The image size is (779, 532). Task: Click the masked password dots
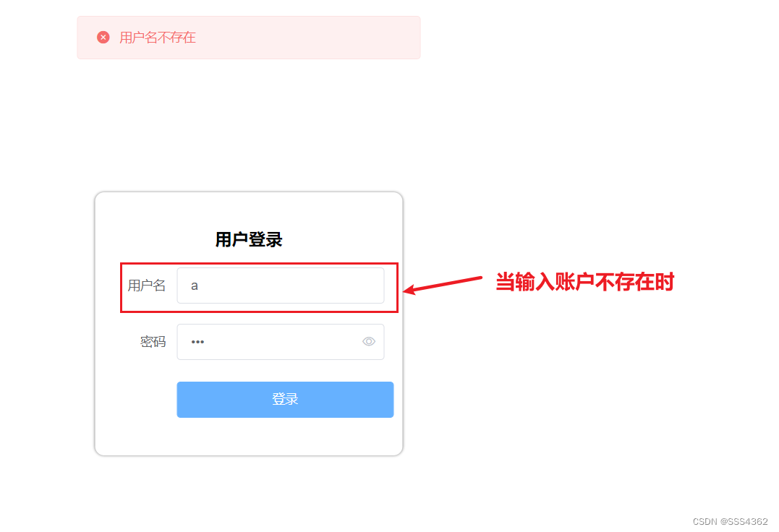click(x=197, y=342)
